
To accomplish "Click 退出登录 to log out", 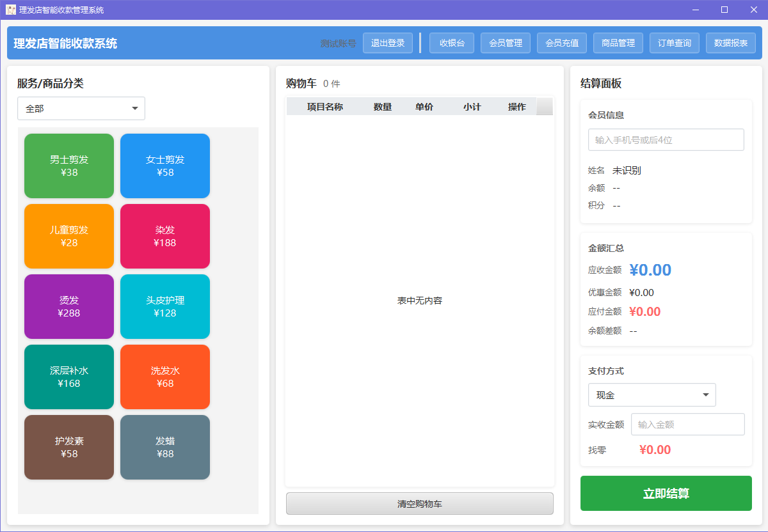I will coord(387,43).
